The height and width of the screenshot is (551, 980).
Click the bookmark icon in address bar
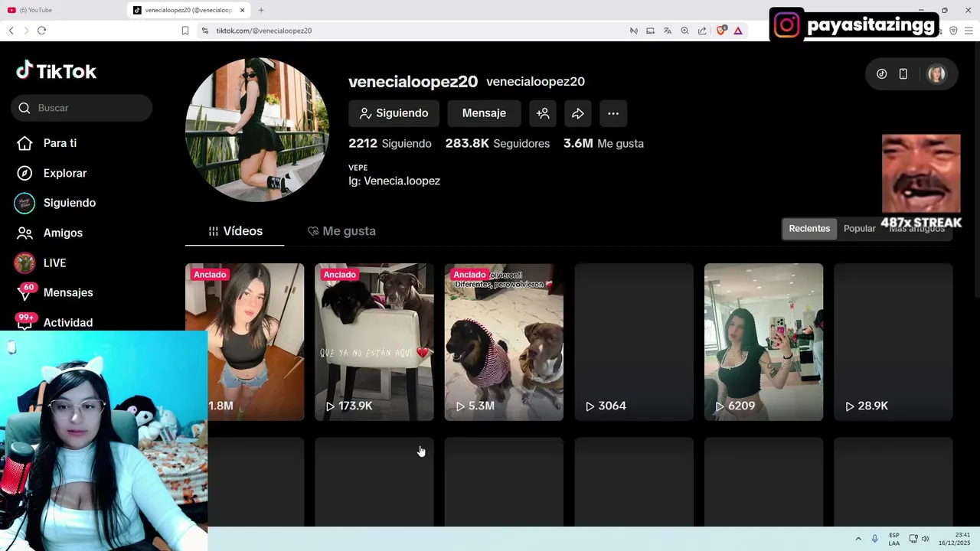[185, 31]
